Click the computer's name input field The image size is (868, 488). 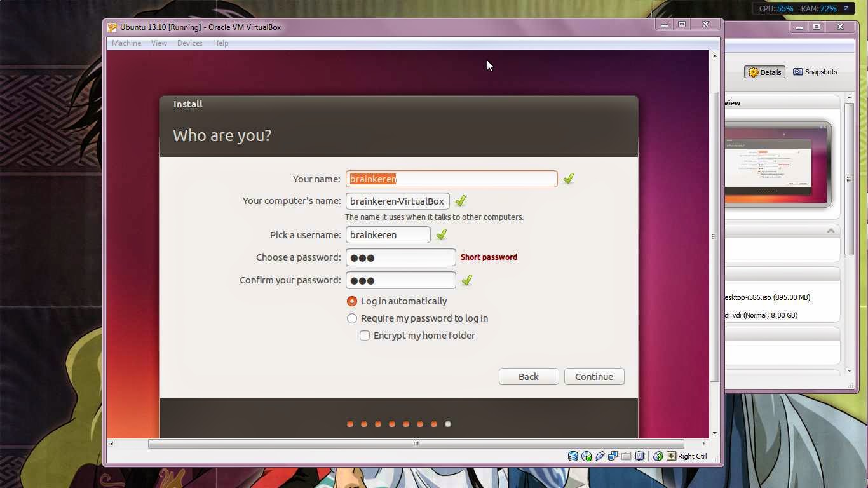[x=397, y=201]
